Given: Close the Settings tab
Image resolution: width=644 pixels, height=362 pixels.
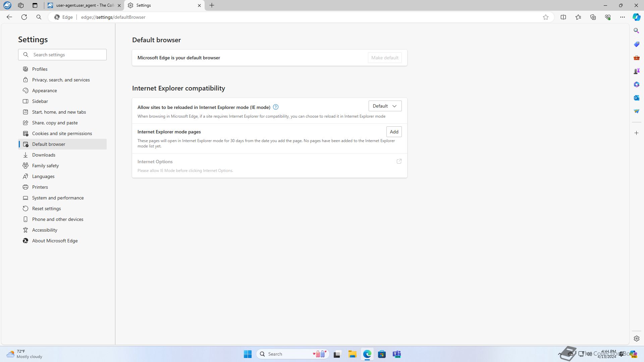Looking at the screenshot, I should coord(199,5).
